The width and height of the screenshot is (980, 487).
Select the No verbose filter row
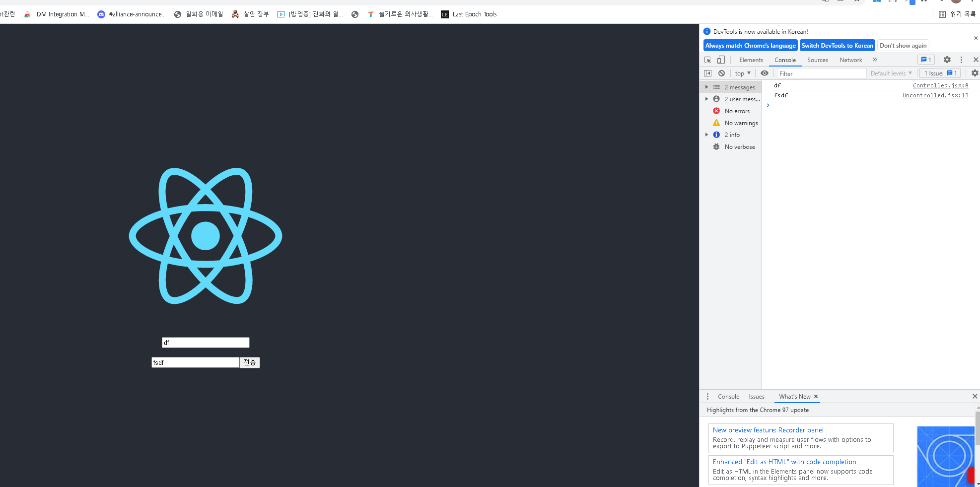(731, 147)
